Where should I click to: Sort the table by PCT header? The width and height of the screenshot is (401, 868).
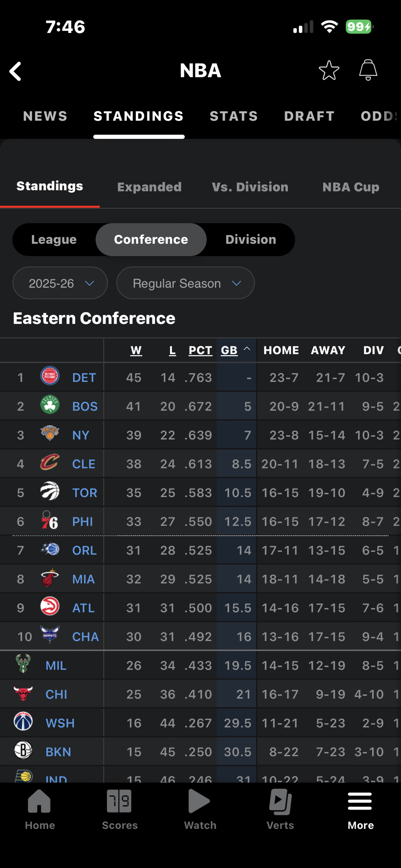click(x=200, y=350)
